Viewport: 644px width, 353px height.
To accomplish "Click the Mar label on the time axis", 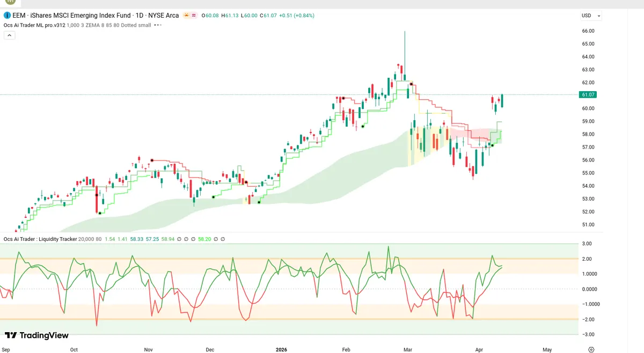I will [408, 350].
